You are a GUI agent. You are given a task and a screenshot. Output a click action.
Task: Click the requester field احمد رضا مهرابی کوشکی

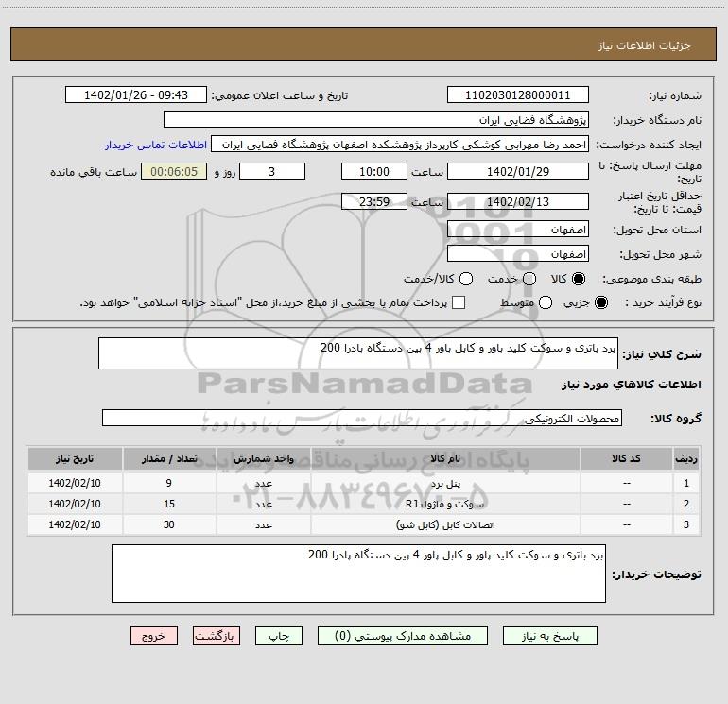400,145
